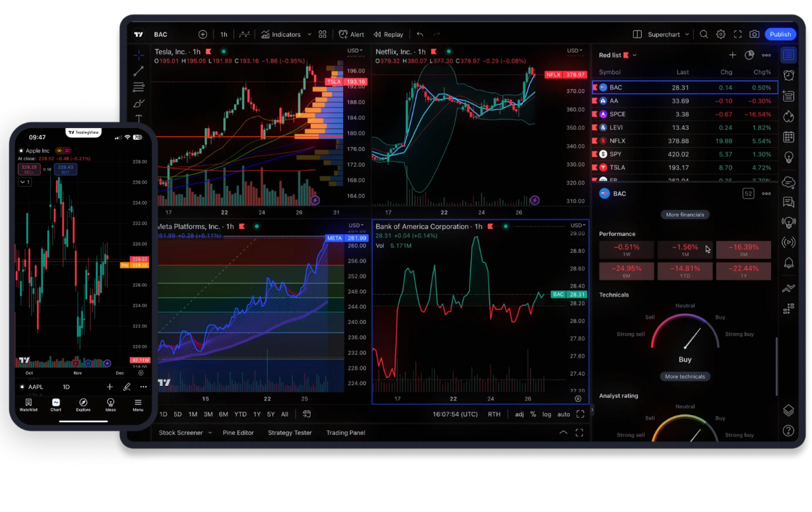Start Bar Replay mode
Image resolution: width=812 pixels, height=512 pixels.
[x=389, y=34]
